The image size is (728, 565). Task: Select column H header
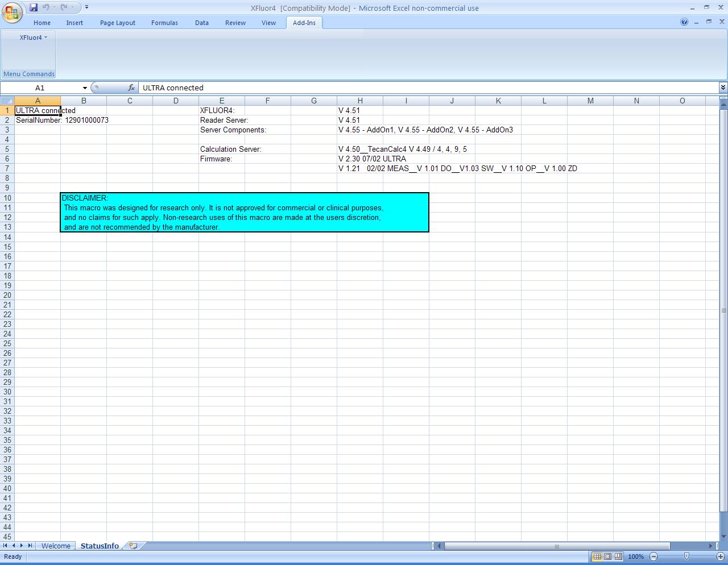click(x=360, y=101)
